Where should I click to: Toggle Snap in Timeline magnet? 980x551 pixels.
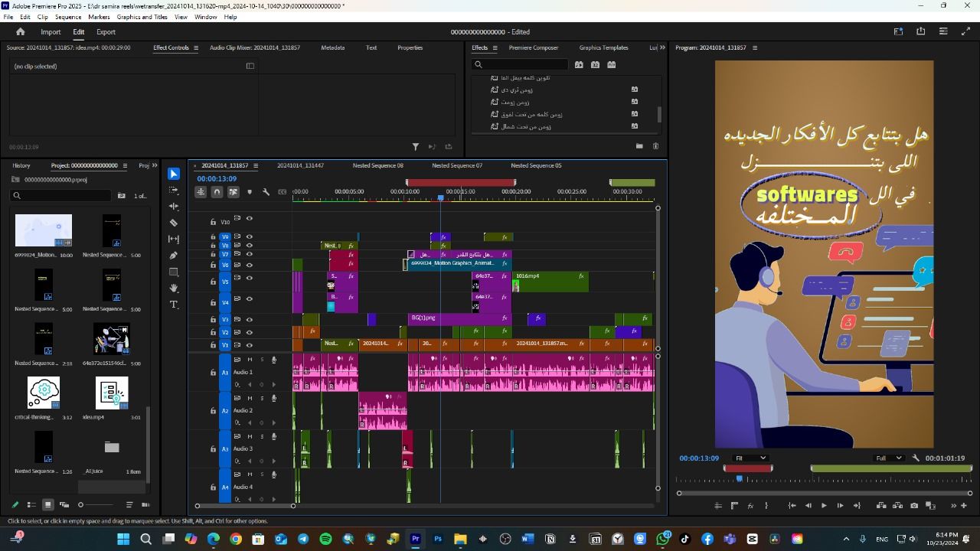click(x=217, y=192)
